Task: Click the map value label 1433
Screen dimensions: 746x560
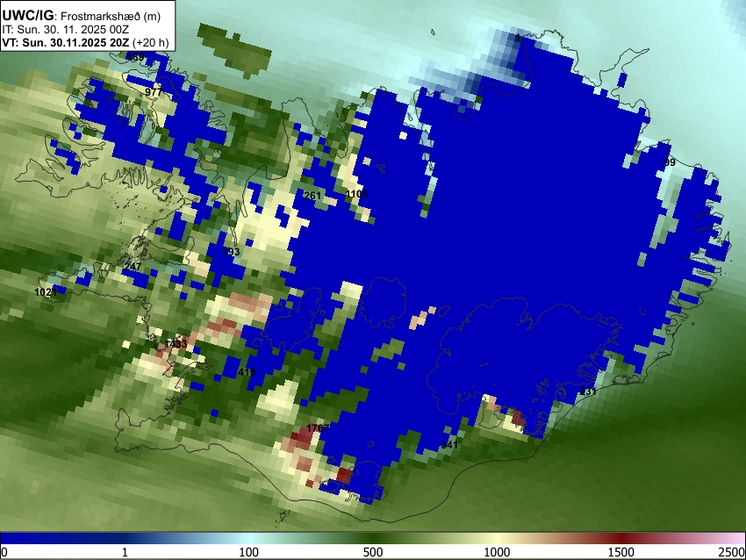Action: point(176,344)
